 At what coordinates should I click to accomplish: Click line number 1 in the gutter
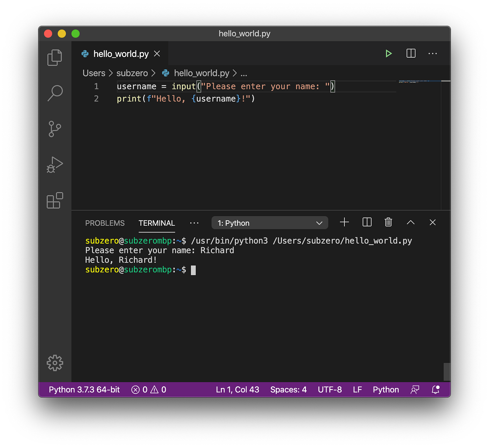96,86
